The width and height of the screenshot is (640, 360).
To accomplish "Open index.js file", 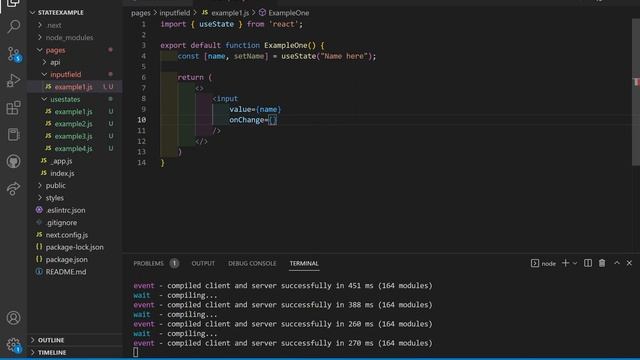I will tap(75, 173).
